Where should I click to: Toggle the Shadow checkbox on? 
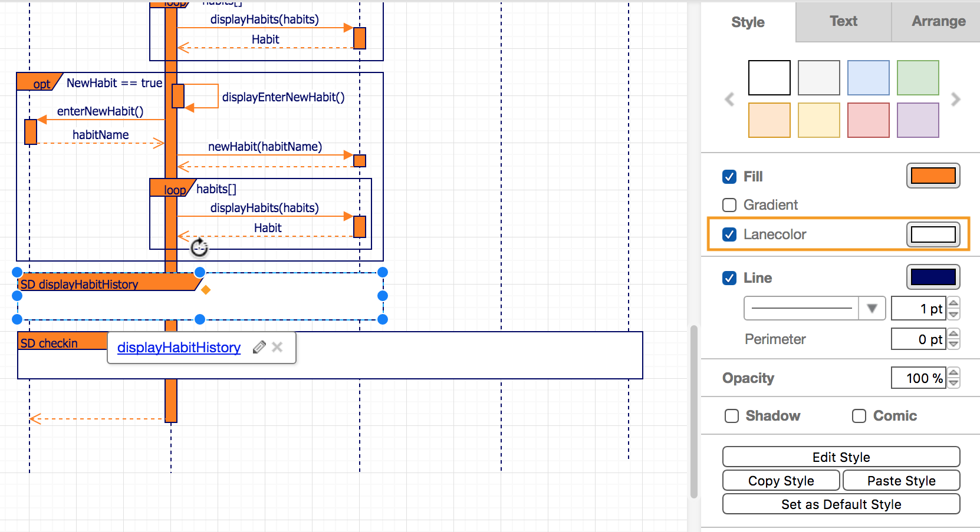coord(731,415)
